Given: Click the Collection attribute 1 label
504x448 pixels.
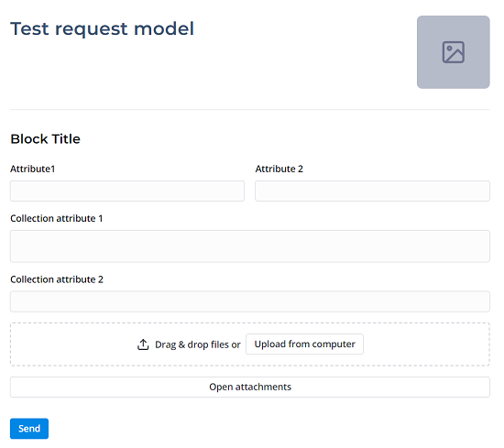Looking at the screenshot, I should (57, 218).
